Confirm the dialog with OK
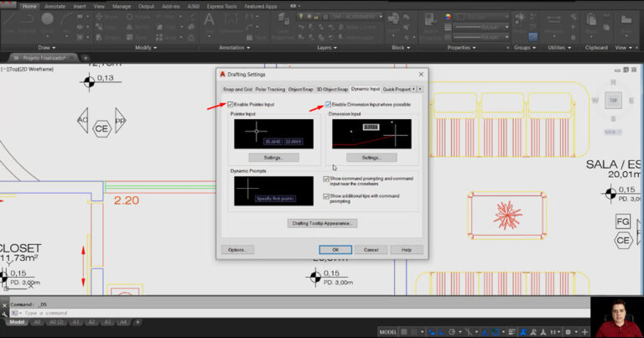 335,250
